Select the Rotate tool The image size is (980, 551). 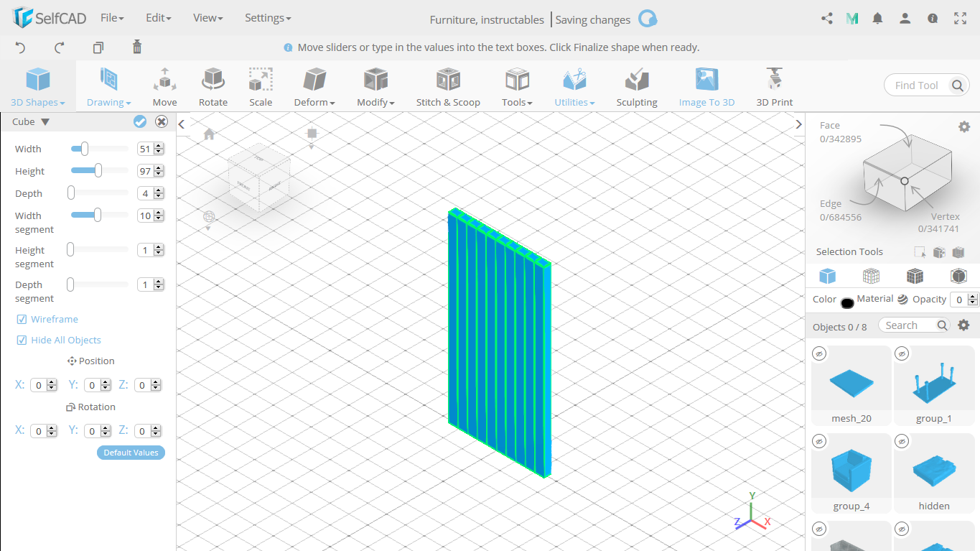point(213,87)
